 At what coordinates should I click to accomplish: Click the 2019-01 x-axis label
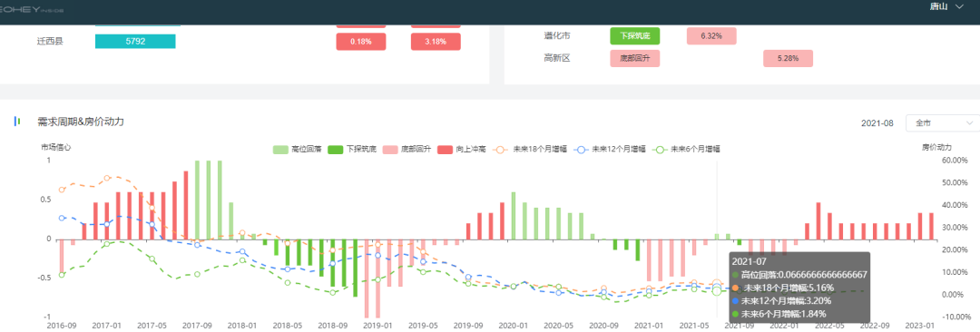[x=377, y=326]
